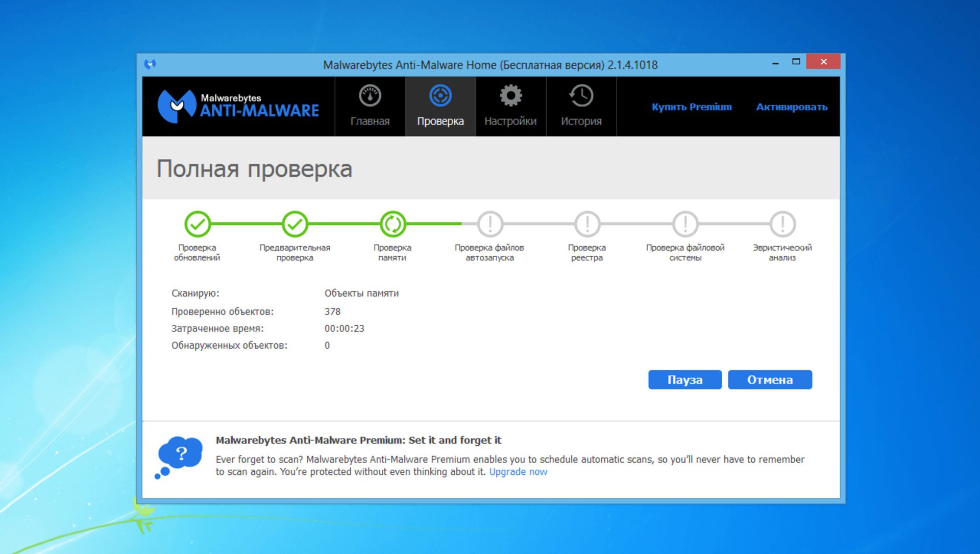The height and width of the screenshot is (554, 980).
Task: Cancel the scan using Отмена
Action: 770,379
